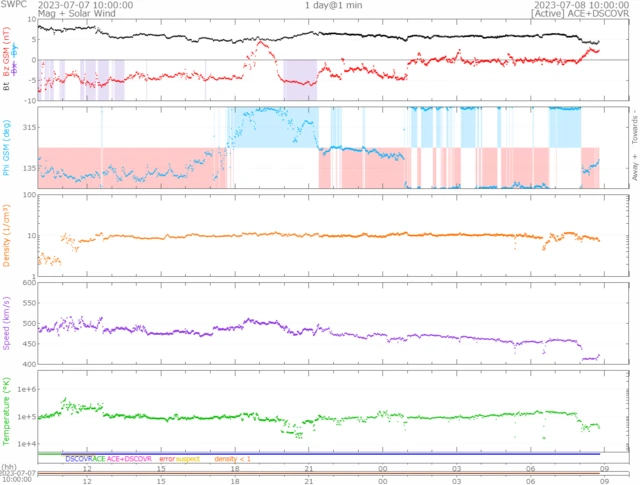The width and height of the screenshot is (640, 485).
Task: Click the 'Mag + Solar Wind' plot title
Action: click(x=77, y=13)
